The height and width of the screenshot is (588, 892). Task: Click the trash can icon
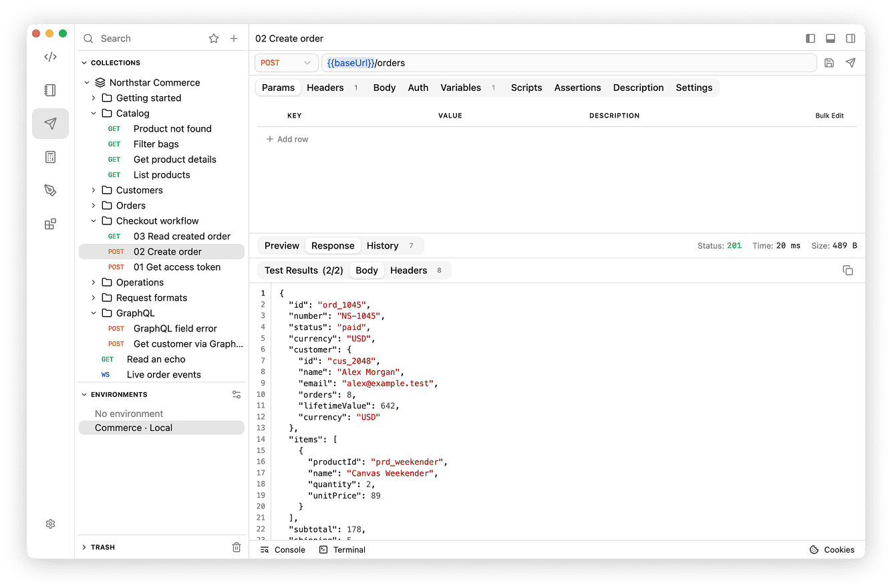237,547
